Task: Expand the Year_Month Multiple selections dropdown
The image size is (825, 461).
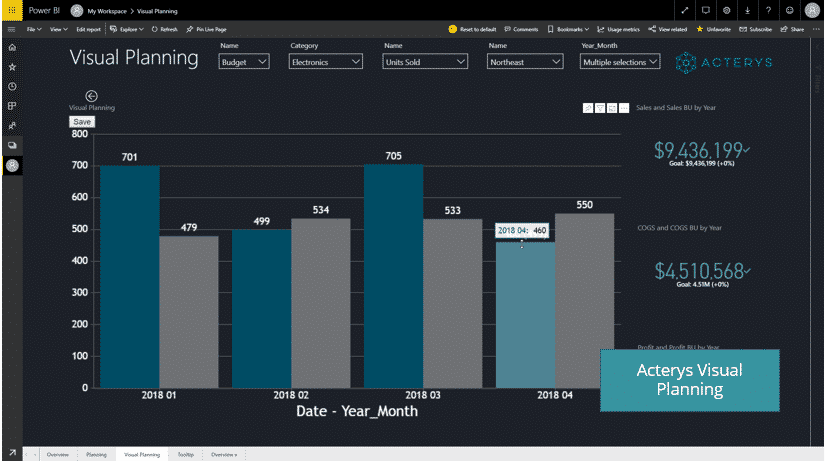Action: tap(620, 62)
